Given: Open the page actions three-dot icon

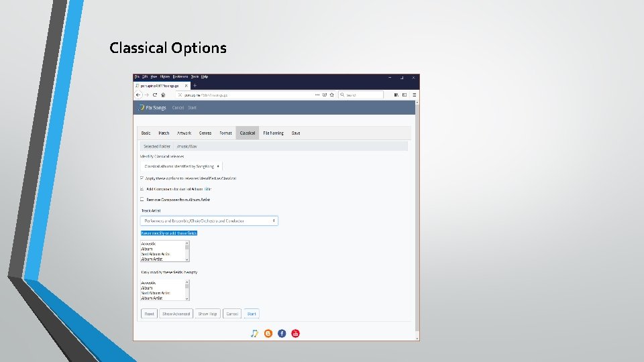Looking at the screenshot, I should pyautogui.click(x=317, y=95).
